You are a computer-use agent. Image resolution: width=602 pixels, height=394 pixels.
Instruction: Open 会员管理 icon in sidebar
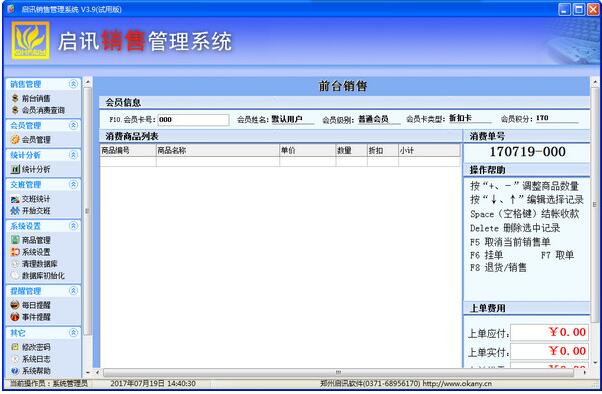(15, 139)
